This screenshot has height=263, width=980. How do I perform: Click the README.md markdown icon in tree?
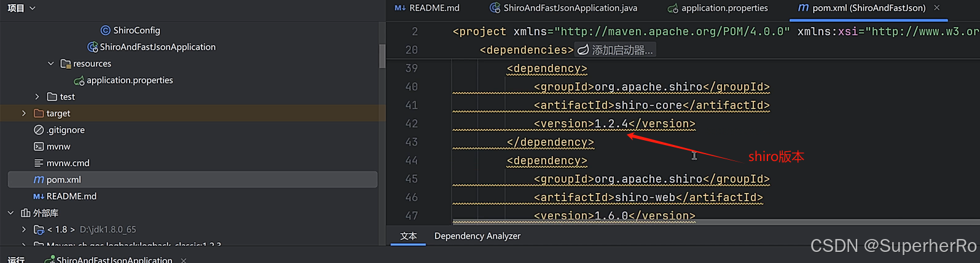39,196
